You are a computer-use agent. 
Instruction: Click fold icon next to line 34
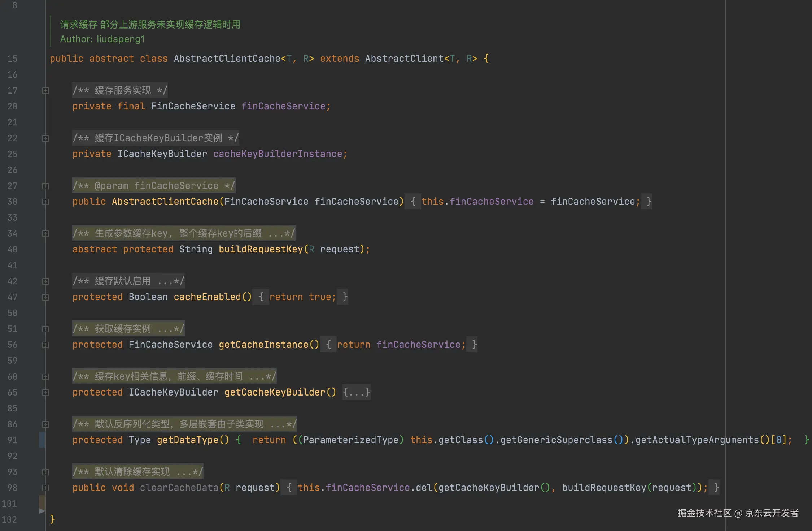click(x=45, y=234)
